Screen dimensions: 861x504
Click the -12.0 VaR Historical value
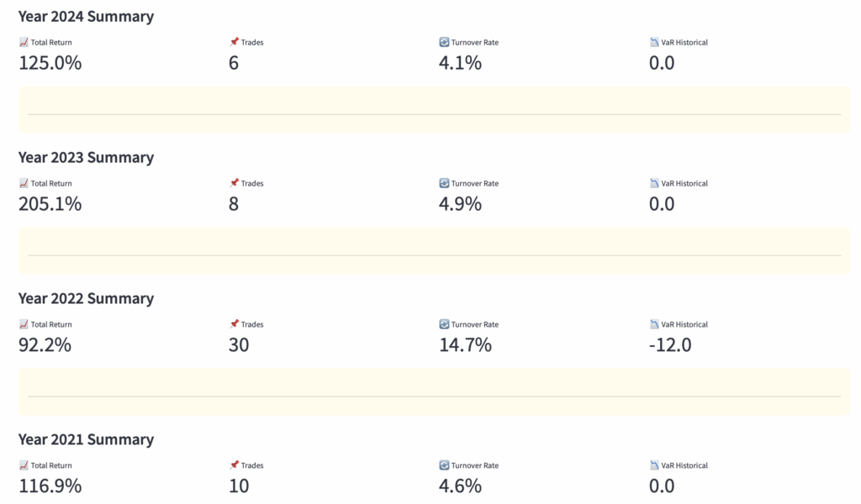pos(670,345)
